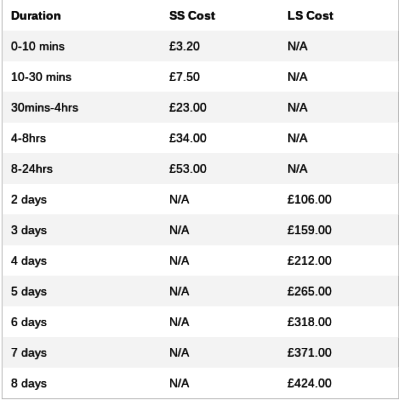Select the 5 days duration cell
The image size is (399, 400).
(29, 291)
